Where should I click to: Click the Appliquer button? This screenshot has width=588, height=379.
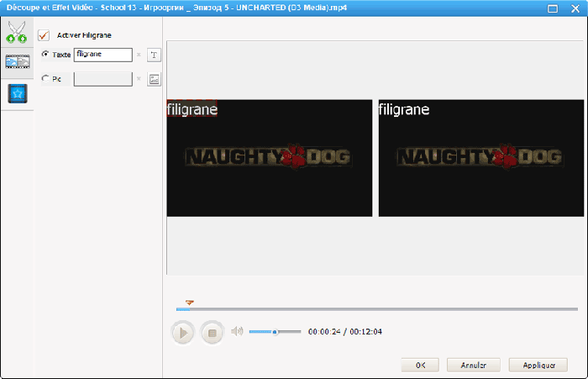pyautogui.click(x=538, y=365)
